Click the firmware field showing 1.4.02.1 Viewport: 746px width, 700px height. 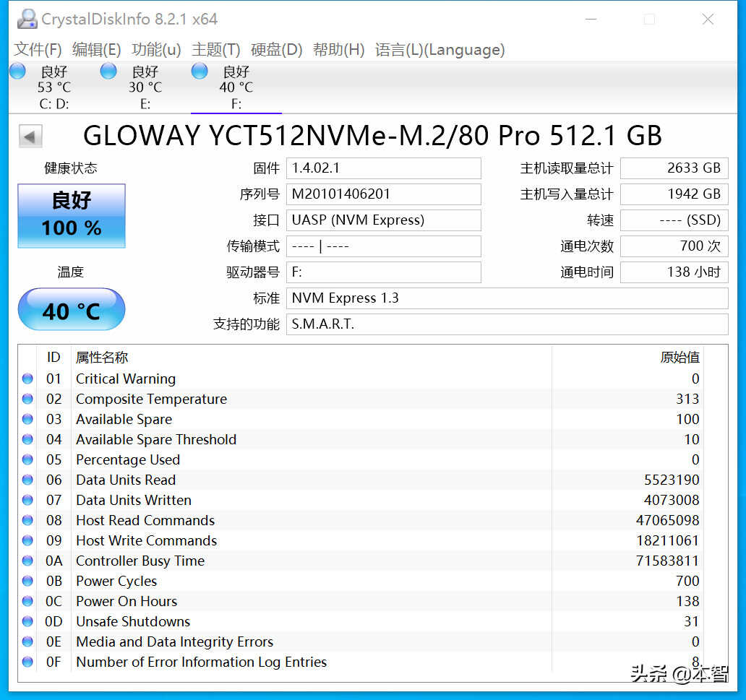click(383, 168)
